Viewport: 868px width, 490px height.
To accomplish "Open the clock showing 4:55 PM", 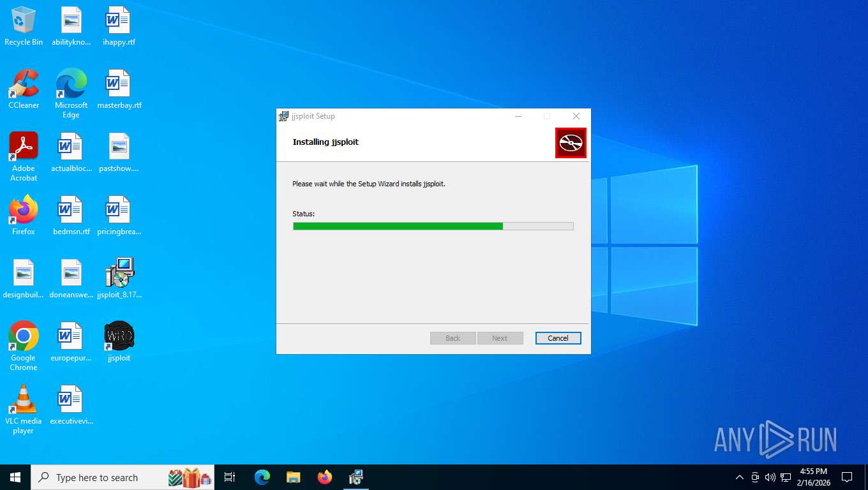I will 814,477.
